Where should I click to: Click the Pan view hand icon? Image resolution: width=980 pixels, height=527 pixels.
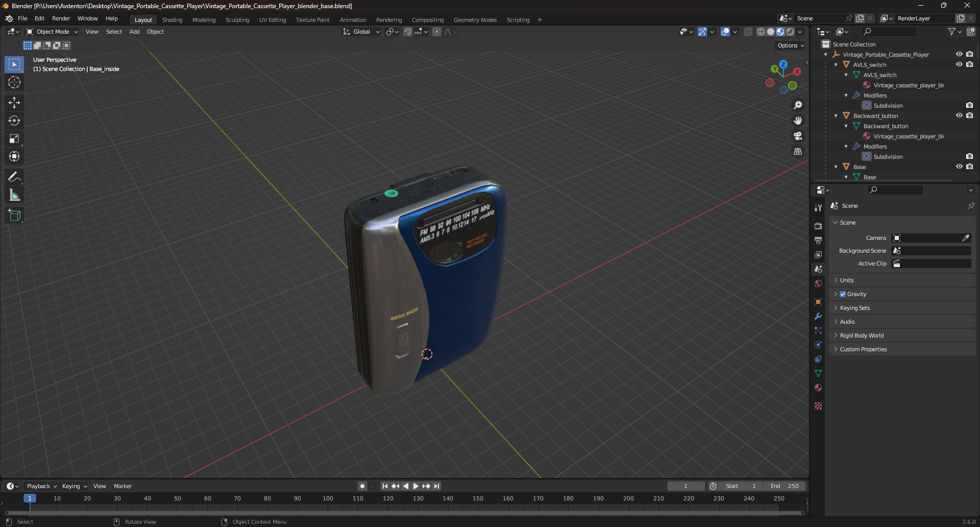click(798, 121)
